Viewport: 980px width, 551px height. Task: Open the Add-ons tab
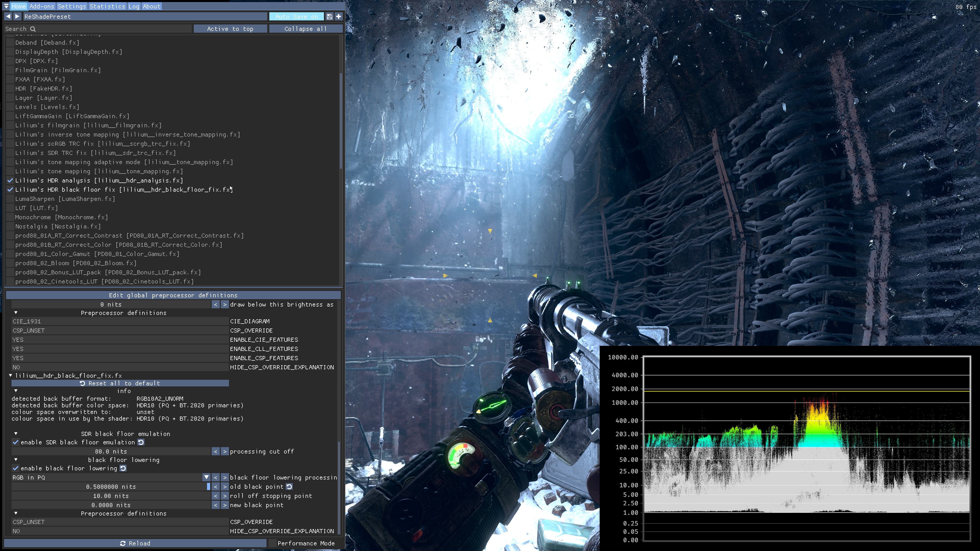pos(42,6)
